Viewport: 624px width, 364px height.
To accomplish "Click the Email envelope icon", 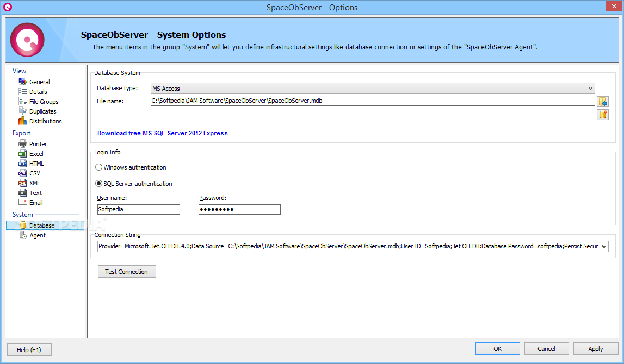I will click(x=23, y=202).
